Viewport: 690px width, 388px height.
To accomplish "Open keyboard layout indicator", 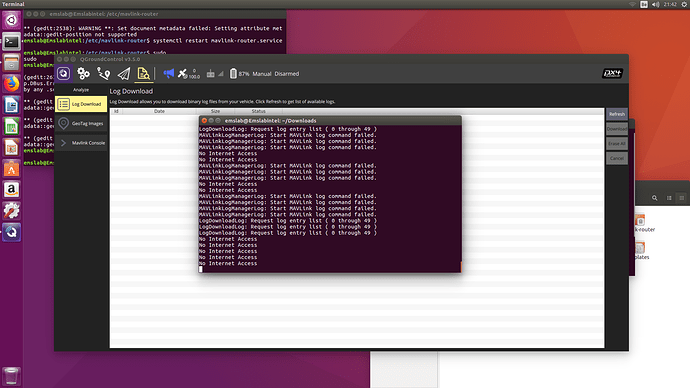I will [644, 4].
